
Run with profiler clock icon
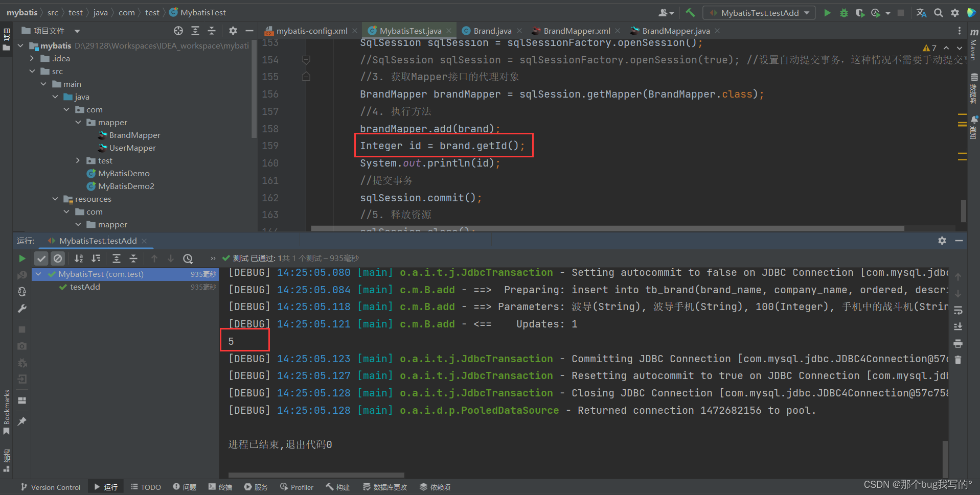[x=876, y=13]
